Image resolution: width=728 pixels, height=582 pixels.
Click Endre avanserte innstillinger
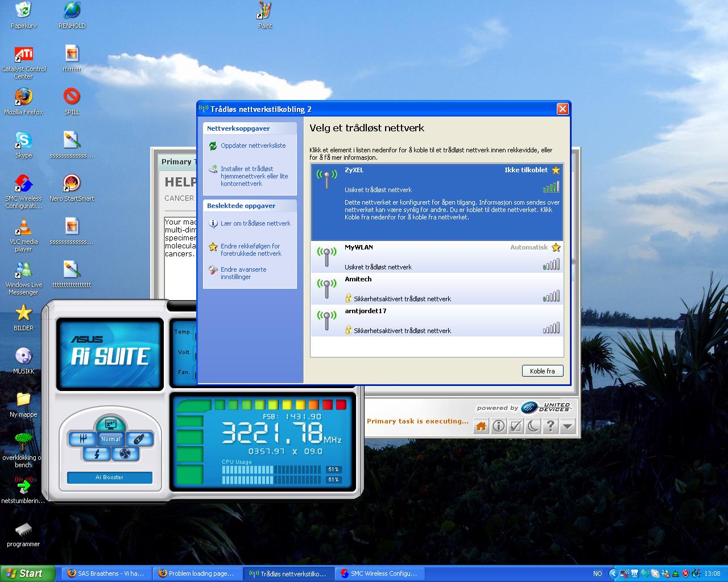pos(243,273)
